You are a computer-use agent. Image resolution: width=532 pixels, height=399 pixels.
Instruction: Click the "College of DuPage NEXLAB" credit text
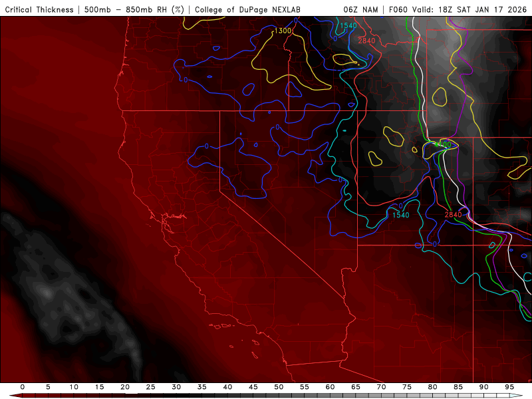click(247, 9)
